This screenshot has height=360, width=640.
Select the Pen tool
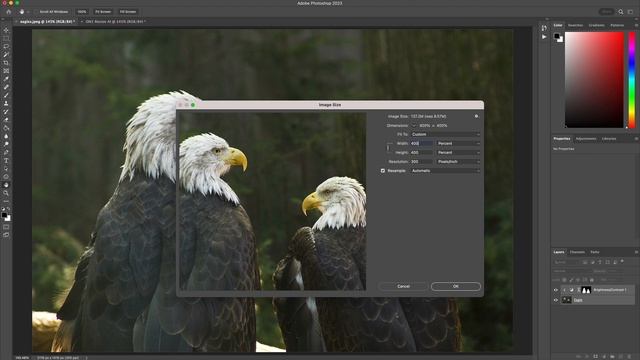(x=6, y=152)
